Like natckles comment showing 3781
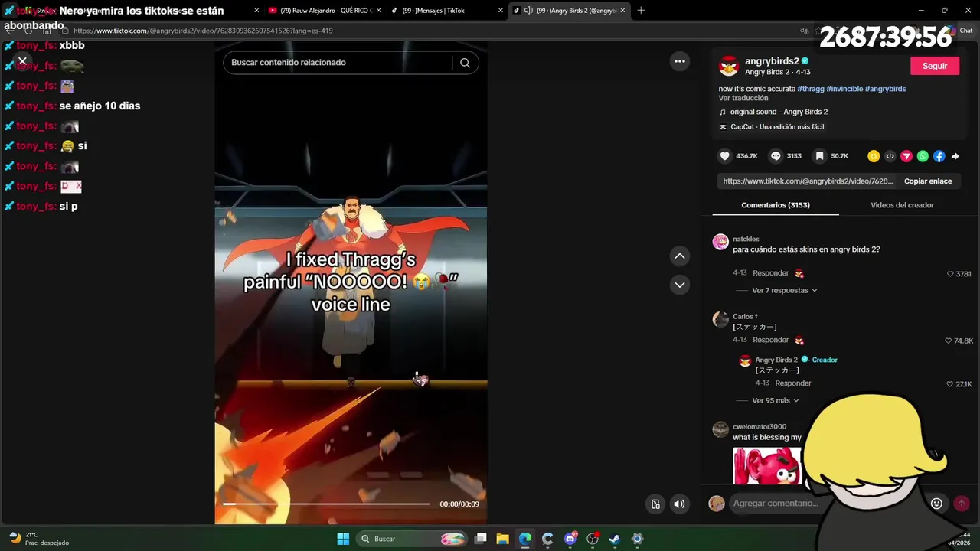980x551 pixels. tap(950, 274)
